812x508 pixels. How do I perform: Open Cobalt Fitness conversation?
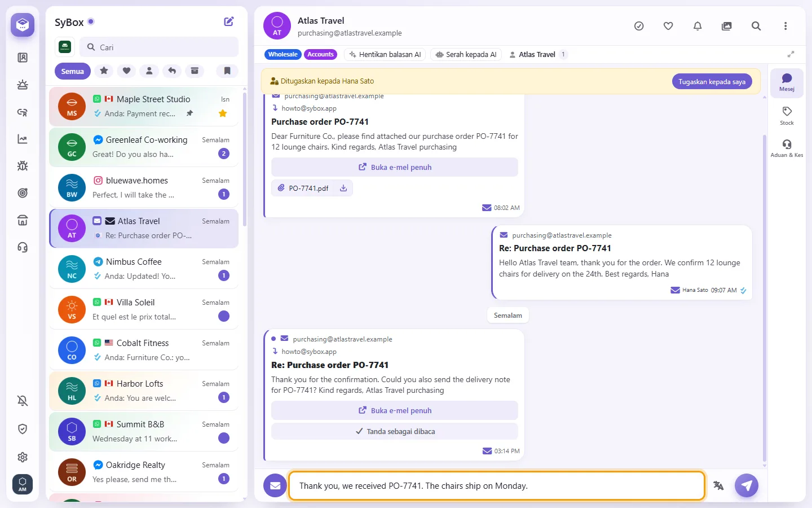(144, 350)
